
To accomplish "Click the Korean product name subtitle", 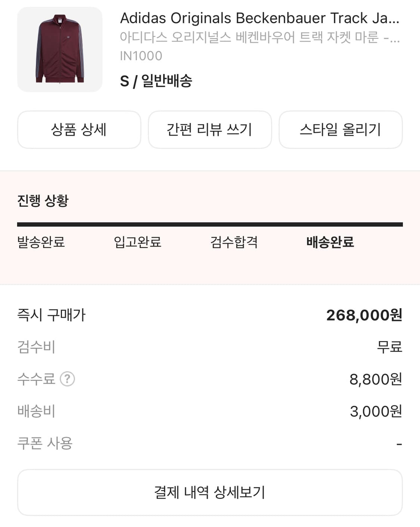I will (x=259, y=37).
